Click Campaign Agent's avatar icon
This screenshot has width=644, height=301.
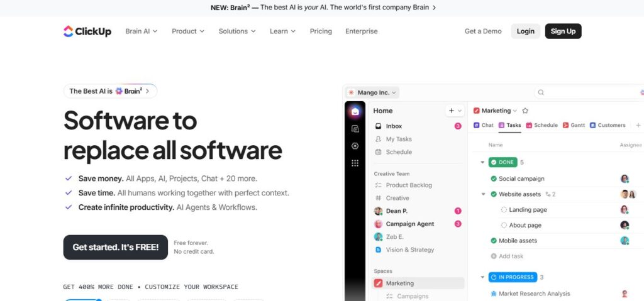pos(378,224)
